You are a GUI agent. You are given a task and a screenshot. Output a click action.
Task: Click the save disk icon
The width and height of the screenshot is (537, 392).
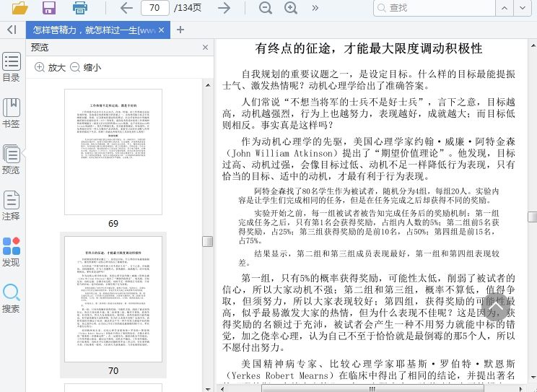[49, 8]
